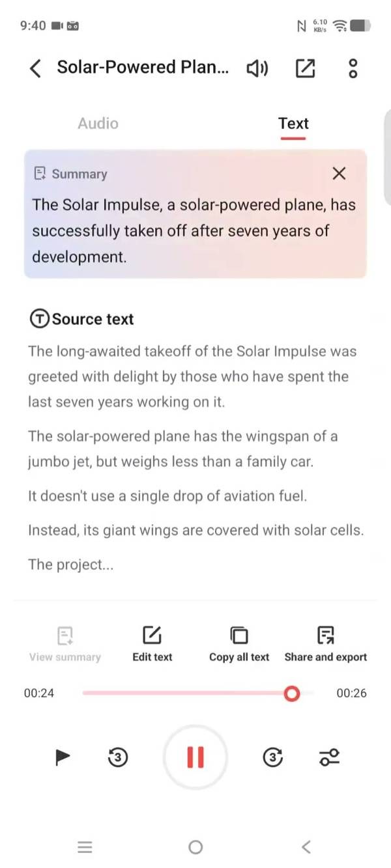Tap the speaker volume icon in header
Viewport: 391px width, 868px height.
257,68
